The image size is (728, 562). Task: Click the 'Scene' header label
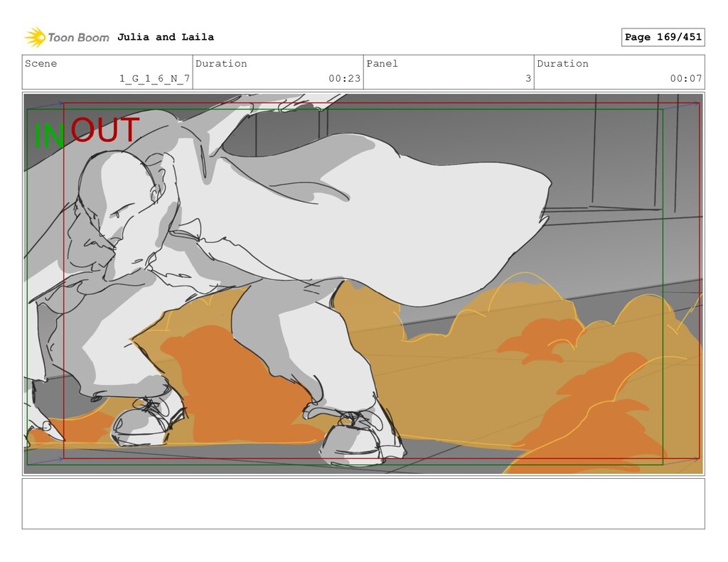[x=41, y=63]
